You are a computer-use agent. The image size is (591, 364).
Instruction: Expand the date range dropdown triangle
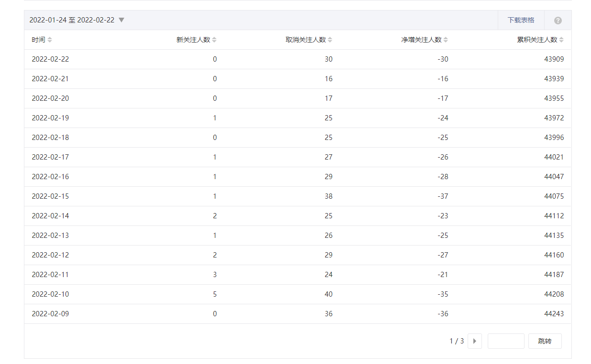(x=121, y=20)
